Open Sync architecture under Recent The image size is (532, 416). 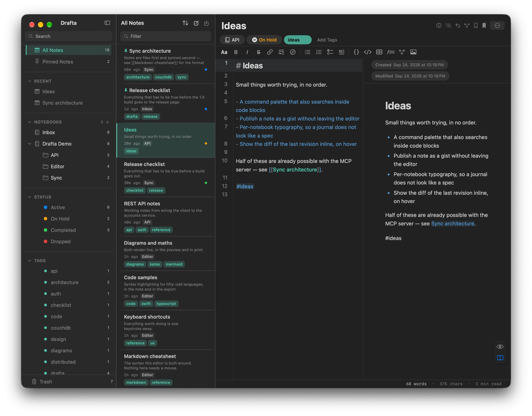(x=69, y=103)
